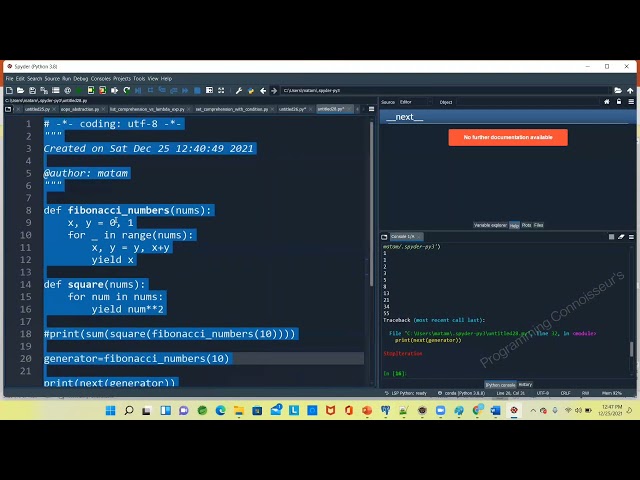
Task: Go to Help pane home
Action: (x=607, y=102)
